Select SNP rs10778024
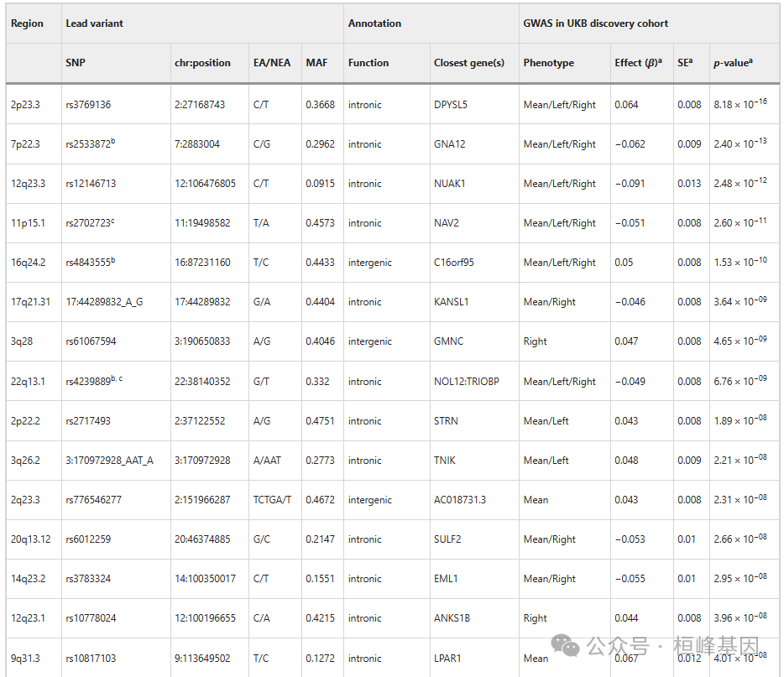 [91, 618]
